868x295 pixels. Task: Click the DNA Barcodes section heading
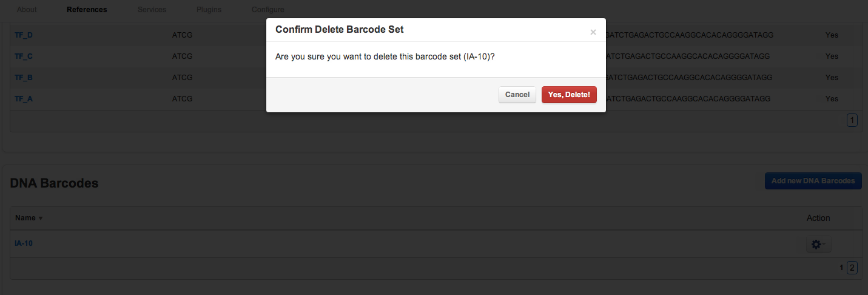point(54,183)
